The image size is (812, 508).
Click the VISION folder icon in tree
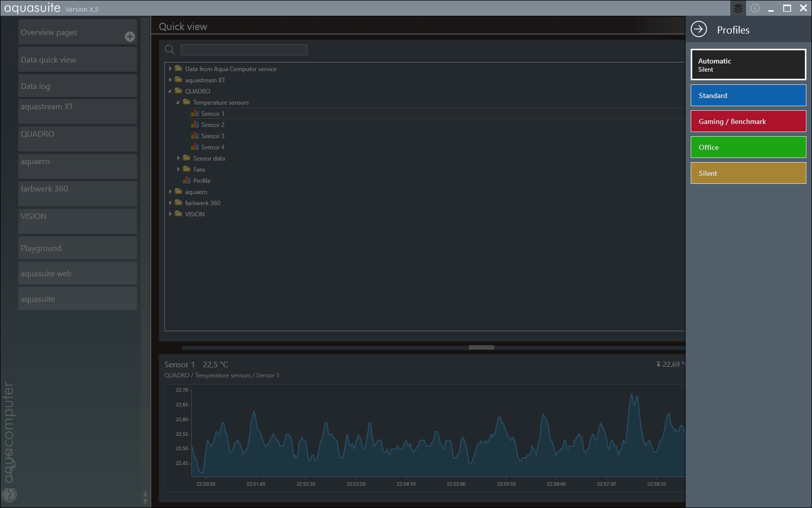tap(179, 214)
